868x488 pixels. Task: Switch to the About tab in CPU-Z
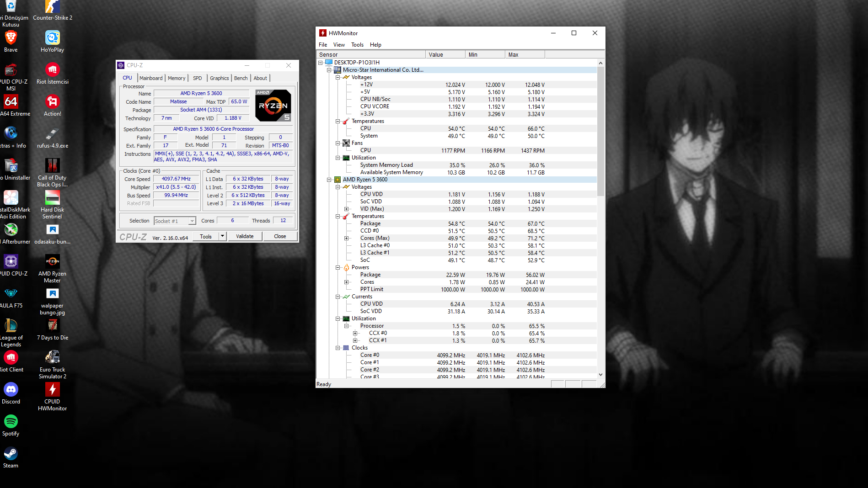[260, 78]
